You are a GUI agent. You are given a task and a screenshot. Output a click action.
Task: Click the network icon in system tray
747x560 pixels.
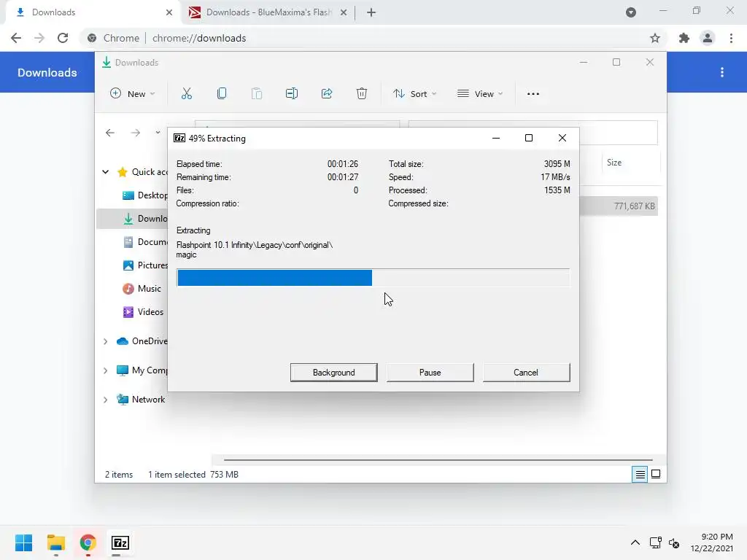pyautogui.click(x=656, y=542)
